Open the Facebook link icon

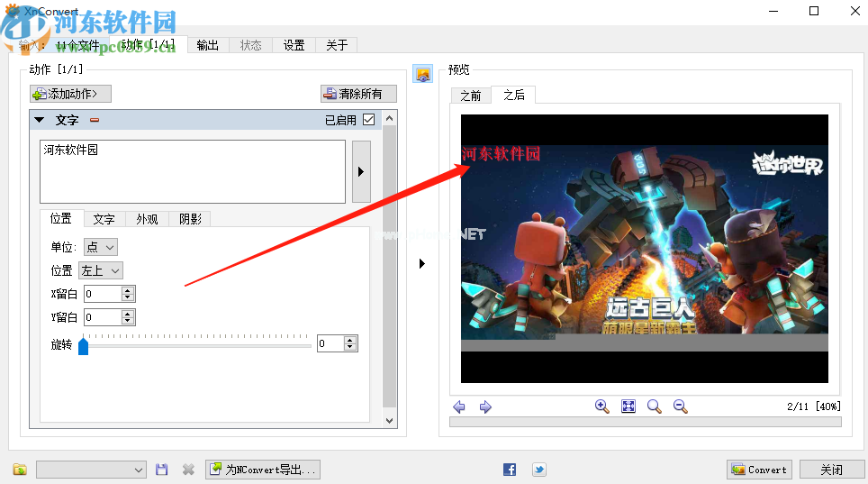click(x=510, y=470)
